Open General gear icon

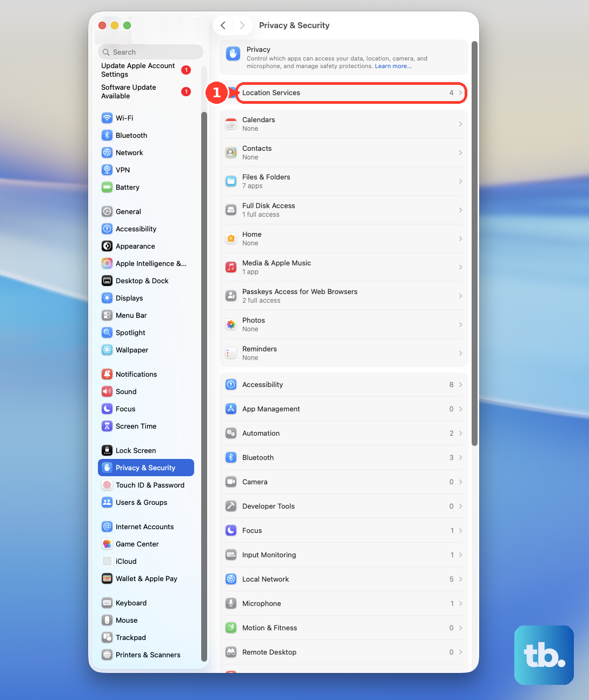click(107, 211)
